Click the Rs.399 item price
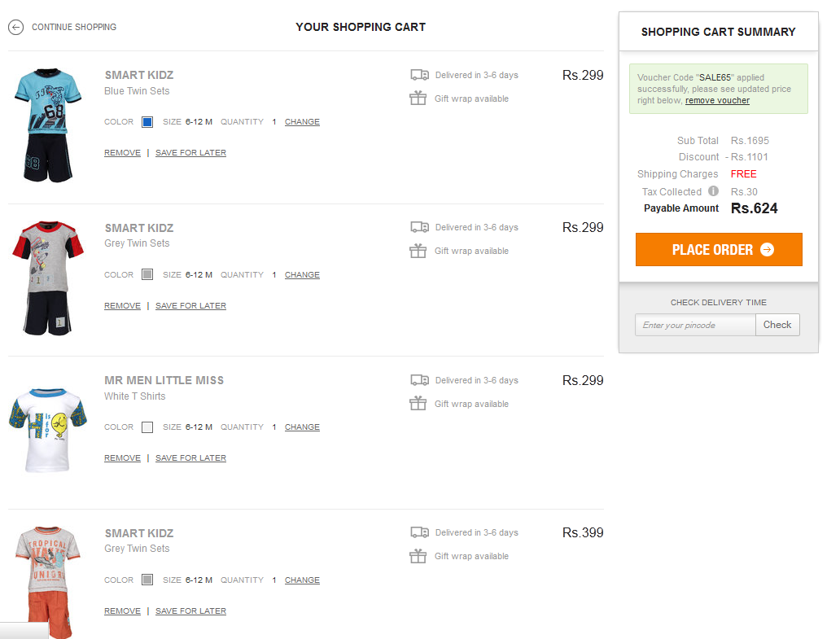The image size is (840, 639). [583, 533]
